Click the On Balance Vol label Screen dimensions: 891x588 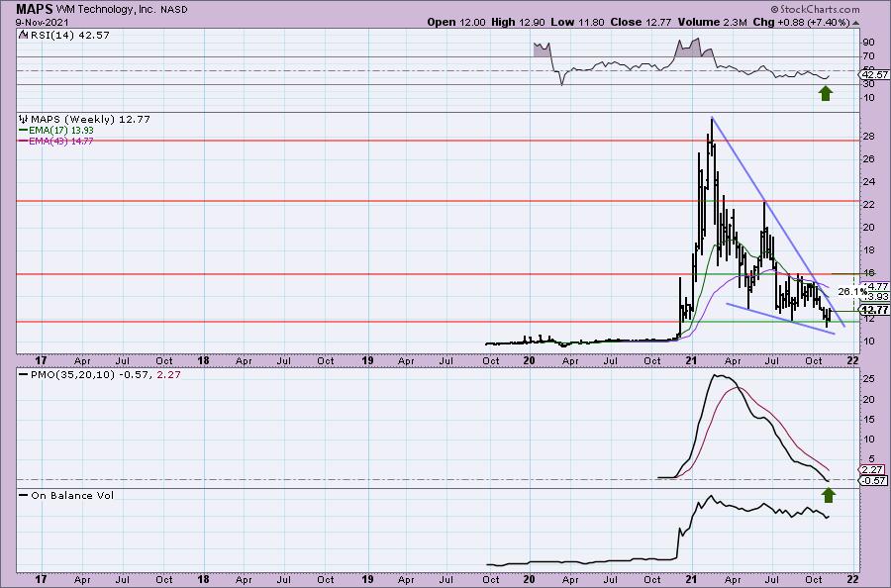pos(72,495)
